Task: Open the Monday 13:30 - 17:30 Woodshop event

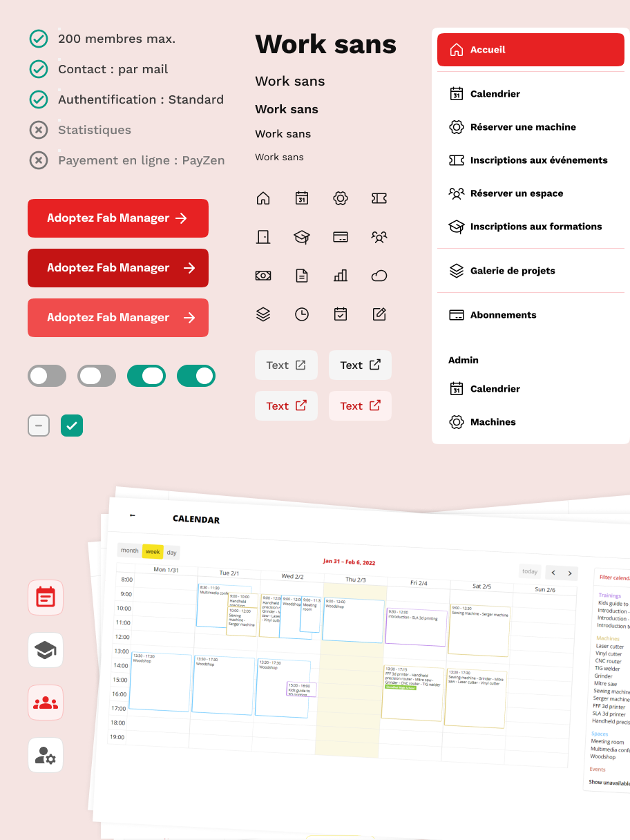Action: [160, 682]
